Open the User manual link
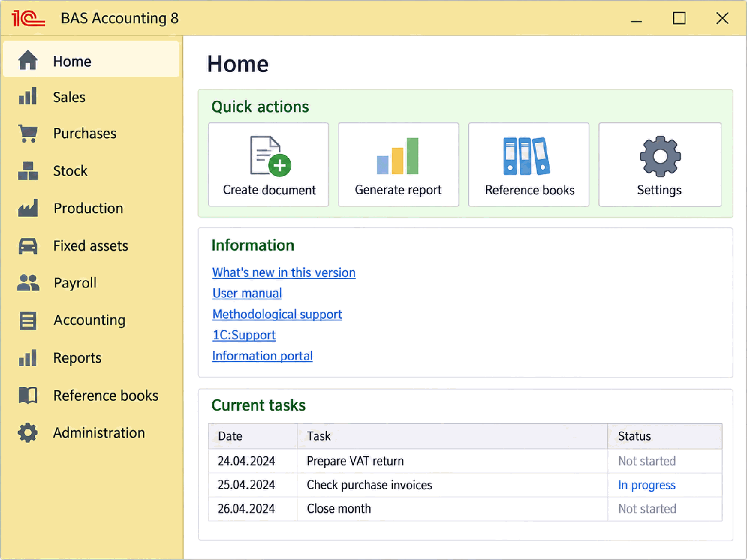Viewport: 747px width, 560px height. click(x=247, y=293)
